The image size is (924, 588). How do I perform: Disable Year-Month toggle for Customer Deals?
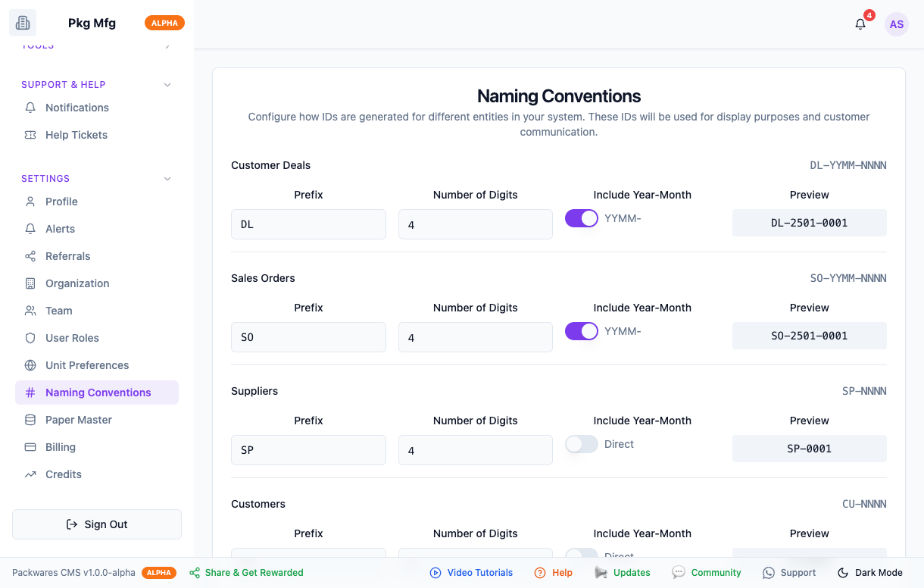click(582, 218)
